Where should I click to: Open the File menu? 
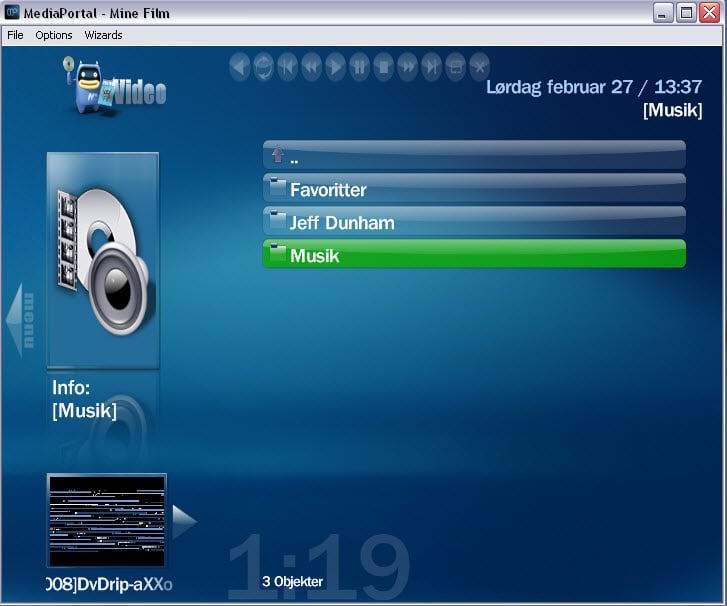15,35
